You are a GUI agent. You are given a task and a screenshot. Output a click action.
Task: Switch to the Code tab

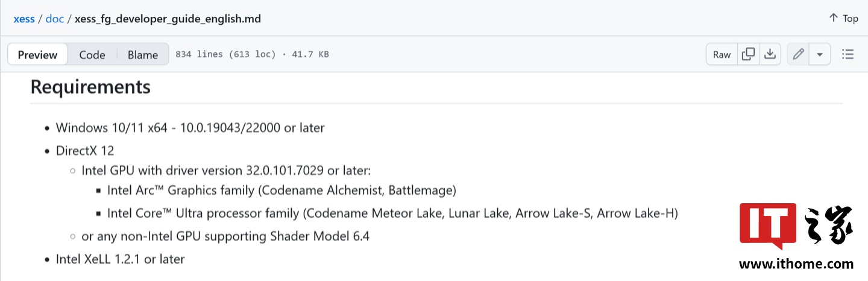[x=92, y=55]
